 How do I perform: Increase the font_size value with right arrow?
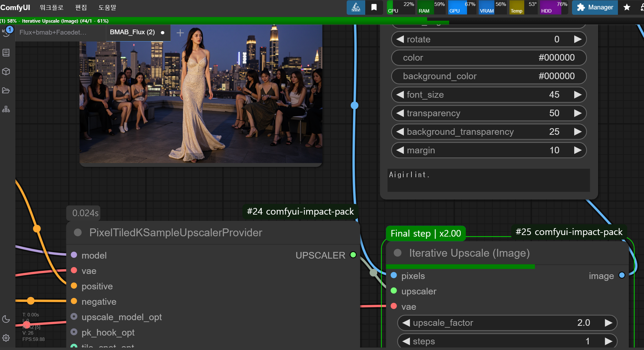point(578,95)
